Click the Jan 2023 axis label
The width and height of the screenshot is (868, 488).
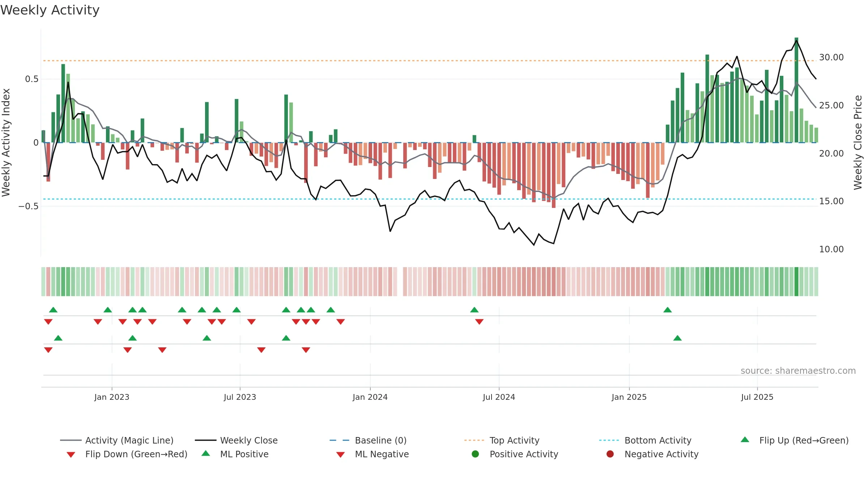(112, 397)
